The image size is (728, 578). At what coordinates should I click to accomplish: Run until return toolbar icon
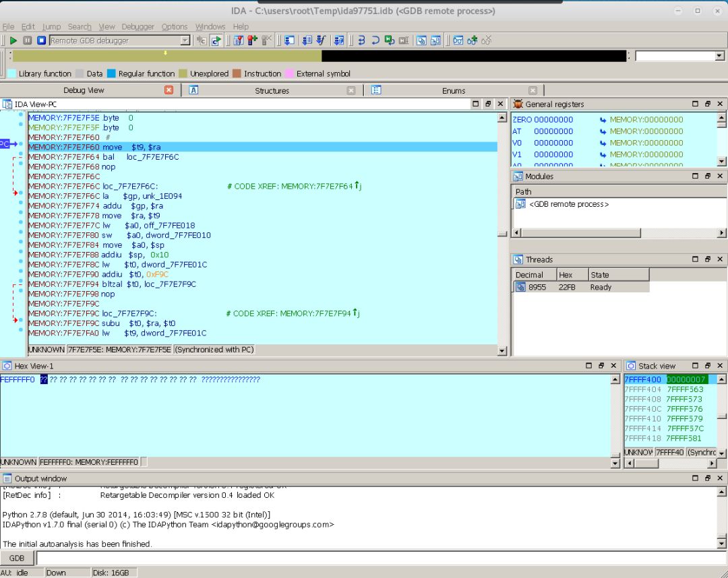coord(390,40)
